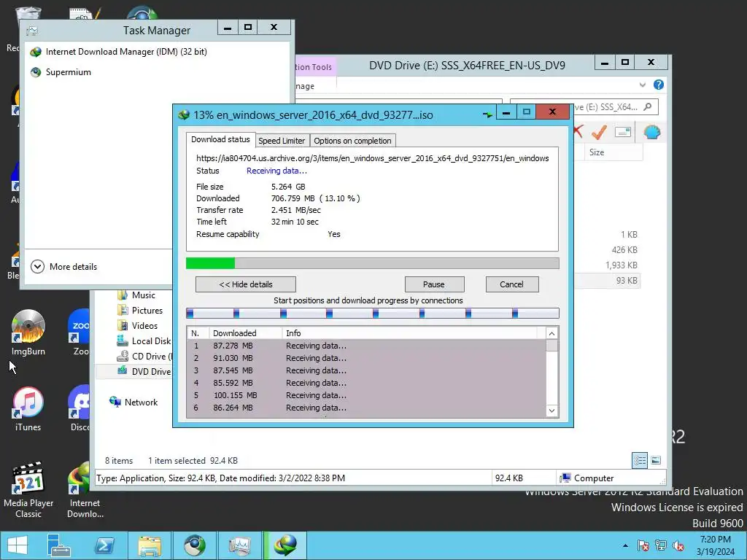Select CD Drive in Explorer sidebar
Image resolution: width=747 pixels, height=560 pixels.
(x=144, y=356)
